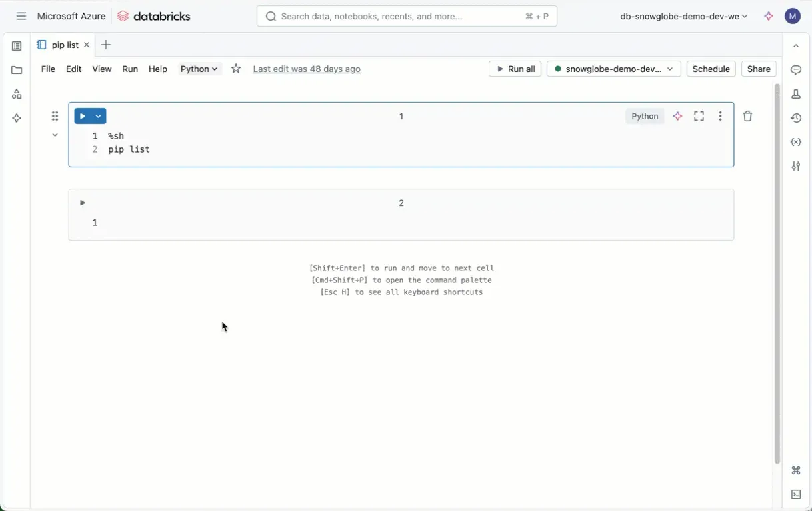Click the search data and notebooks field
Viewport: 812px width, 511px height.
click(407, 16)
